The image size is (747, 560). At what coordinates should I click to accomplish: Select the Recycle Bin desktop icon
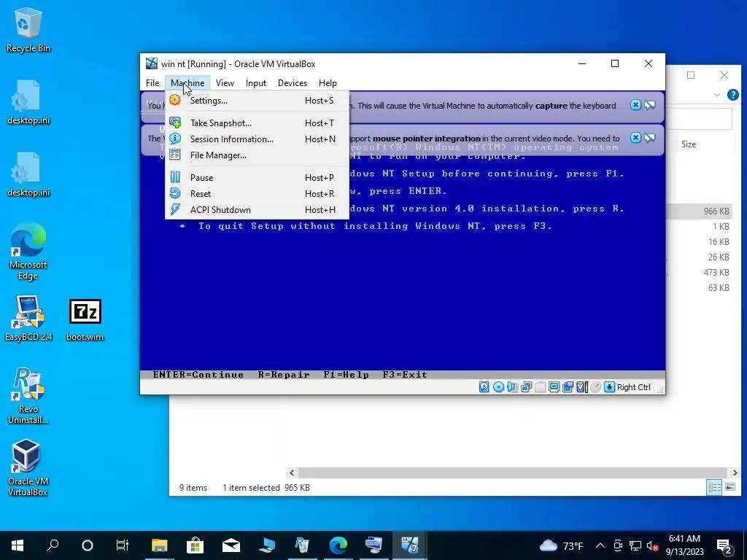point(28,30)
